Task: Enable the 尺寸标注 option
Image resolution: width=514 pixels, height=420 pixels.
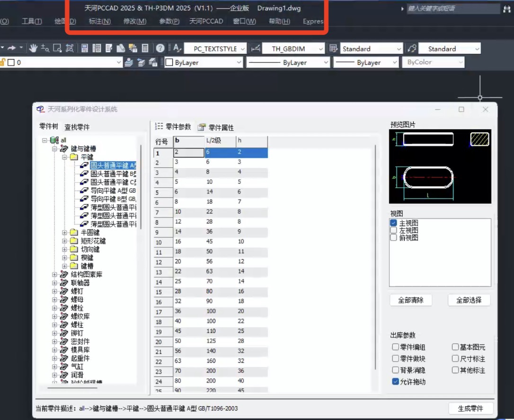Action: pos(455,358)
